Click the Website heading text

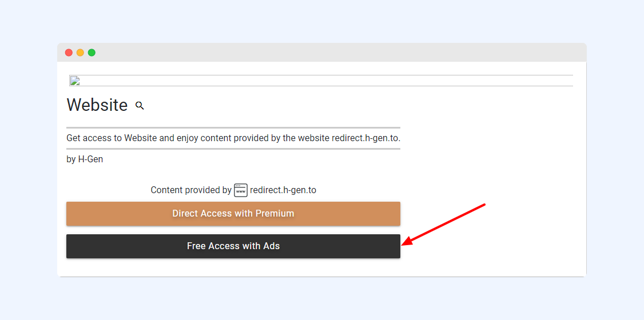tap(97, 105)
